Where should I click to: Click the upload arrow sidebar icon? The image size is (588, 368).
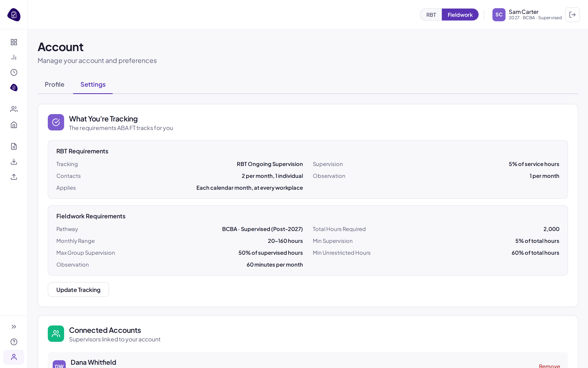coord(14,177)
